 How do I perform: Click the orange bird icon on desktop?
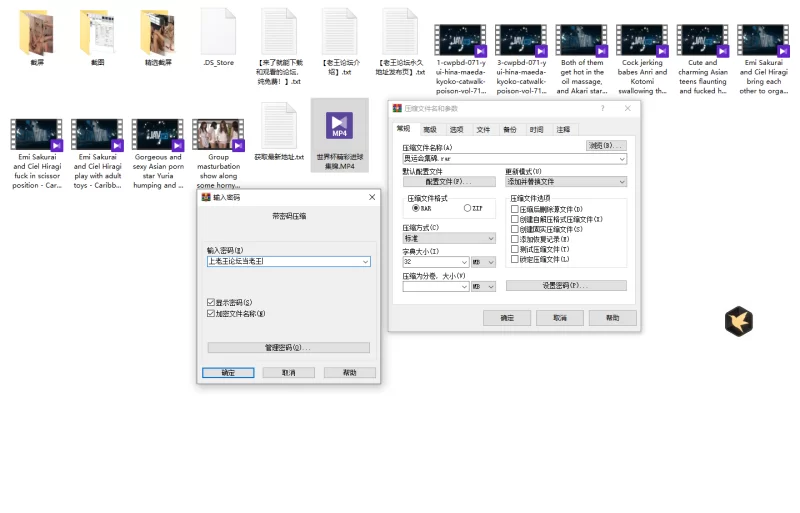coord(738,321)
